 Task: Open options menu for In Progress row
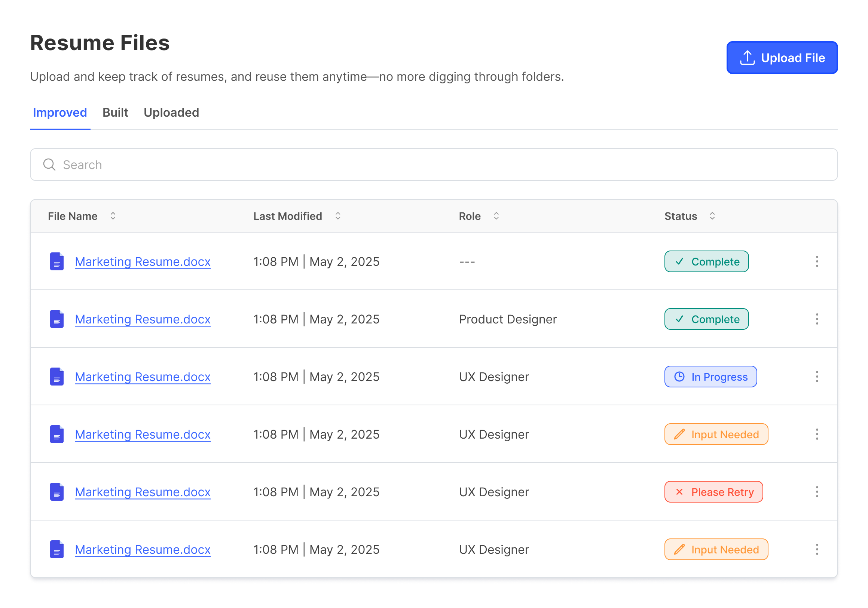(x=817, y=377)
